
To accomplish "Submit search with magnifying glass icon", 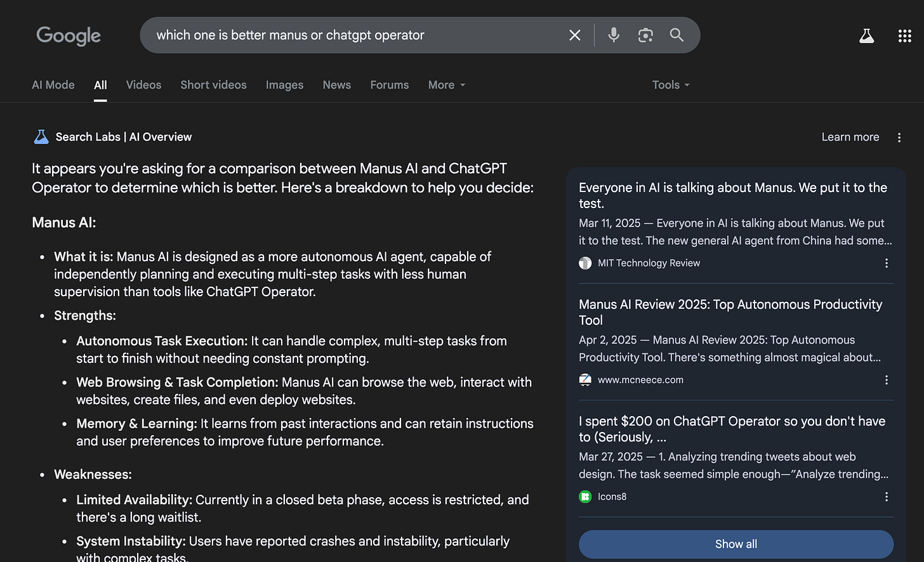I will [676, 35].
